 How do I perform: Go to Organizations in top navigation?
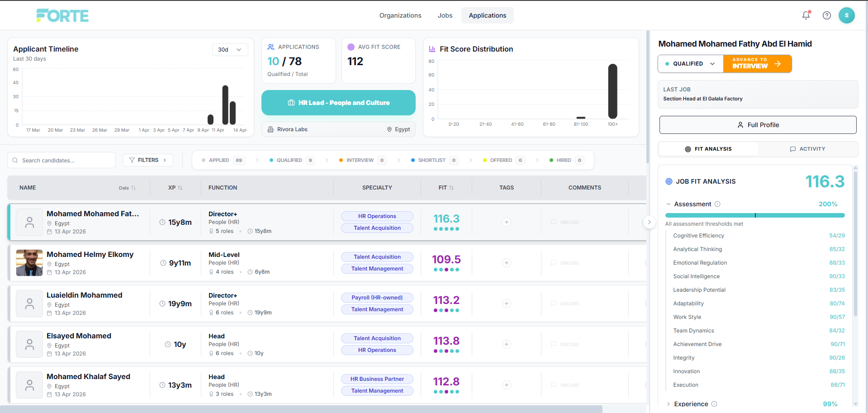pyautogui.click(x=400, y=15)
